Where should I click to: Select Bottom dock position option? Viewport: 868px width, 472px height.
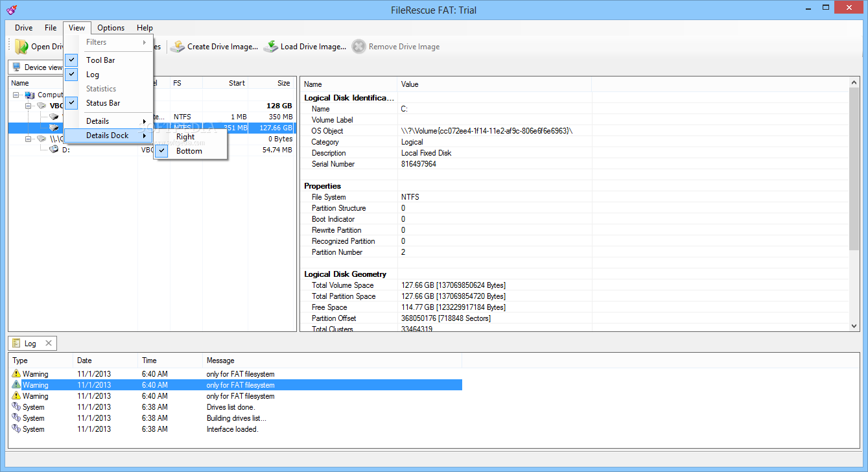[191, 151]
